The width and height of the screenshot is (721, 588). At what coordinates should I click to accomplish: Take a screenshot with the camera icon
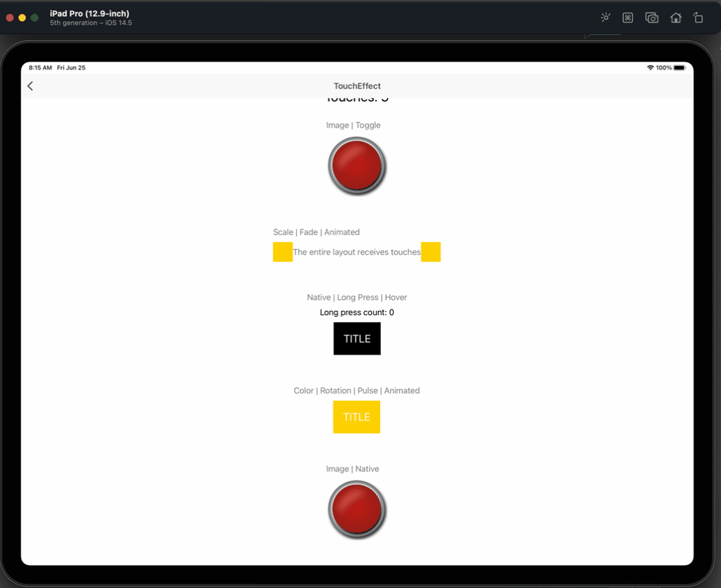[652, 17]
